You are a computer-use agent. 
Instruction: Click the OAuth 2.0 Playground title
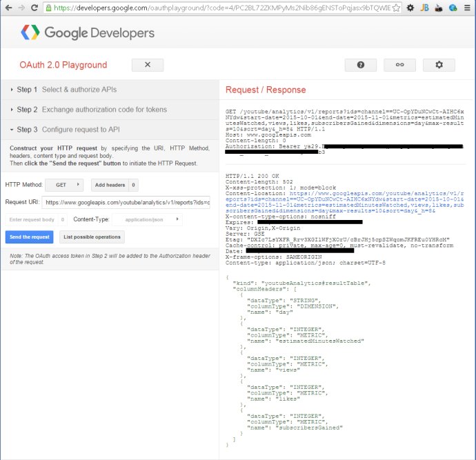tap(63, 65)
